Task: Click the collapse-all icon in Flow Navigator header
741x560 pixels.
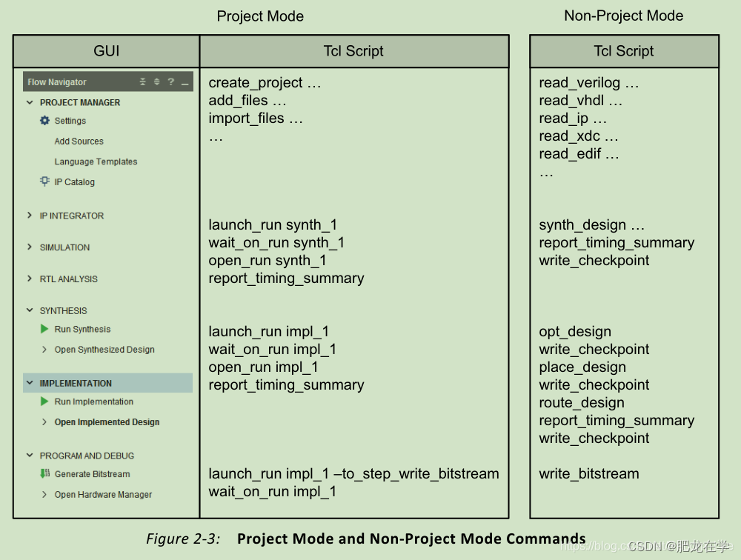Action: 143,81
